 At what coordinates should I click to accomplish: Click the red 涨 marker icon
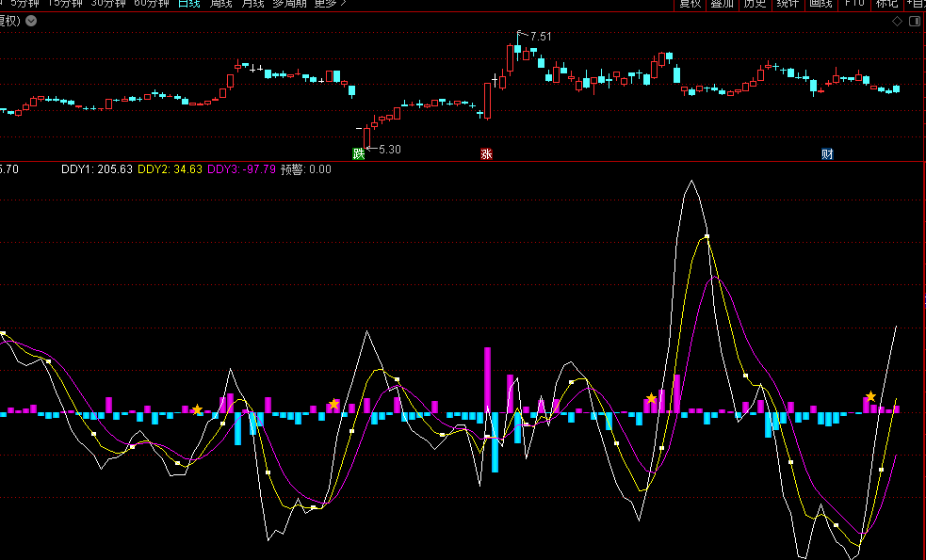[487, 154]
